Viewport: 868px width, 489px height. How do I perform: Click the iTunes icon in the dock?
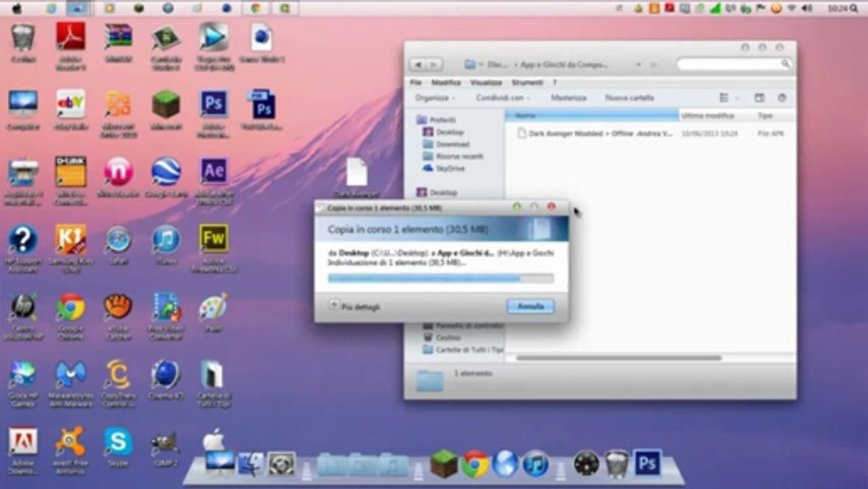point(535,464)
